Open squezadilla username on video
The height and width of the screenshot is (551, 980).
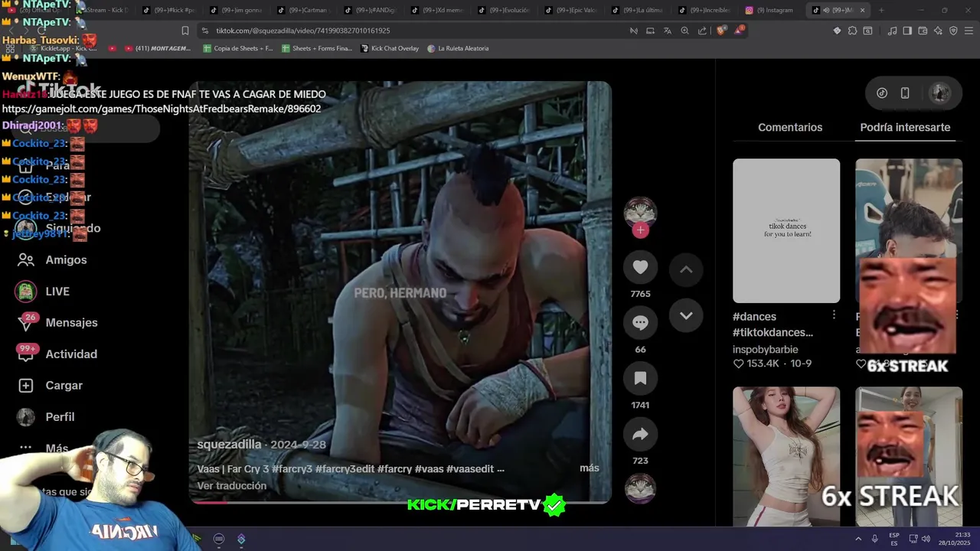pyautogui.click(x=229, y=445)
